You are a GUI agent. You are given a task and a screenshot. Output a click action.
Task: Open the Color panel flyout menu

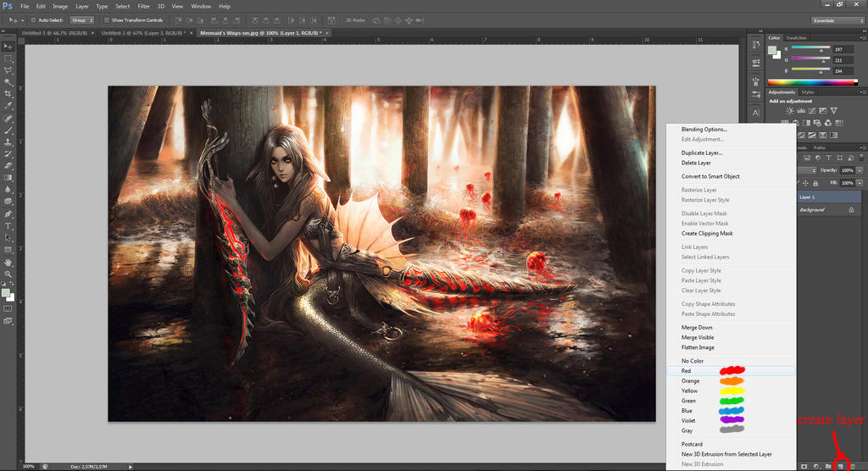tap(862, 37)
